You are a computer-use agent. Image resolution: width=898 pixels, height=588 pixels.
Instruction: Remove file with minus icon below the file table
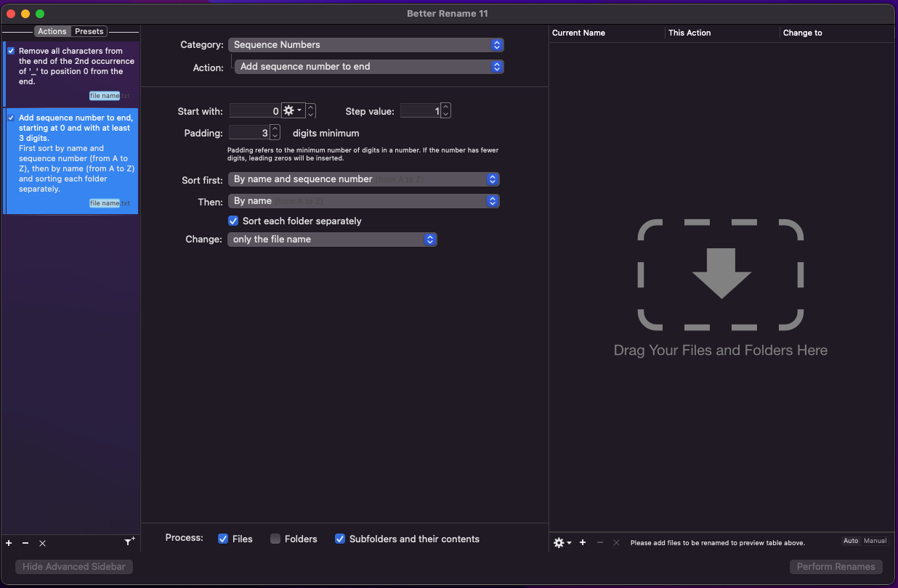pos(600,542)
